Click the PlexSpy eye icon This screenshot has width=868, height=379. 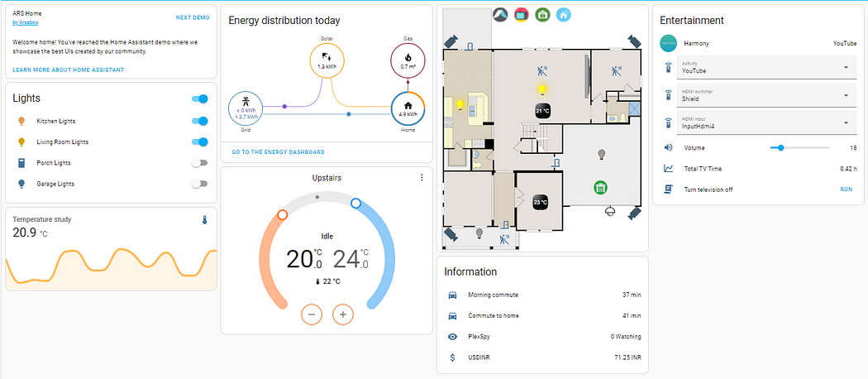tap(453, 336)
